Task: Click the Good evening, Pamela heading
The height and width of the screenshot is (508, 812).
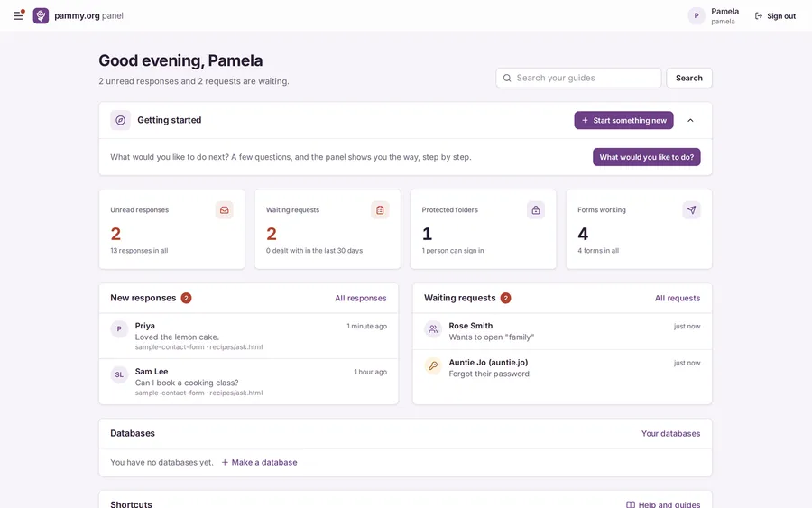Action: (180, 60)
